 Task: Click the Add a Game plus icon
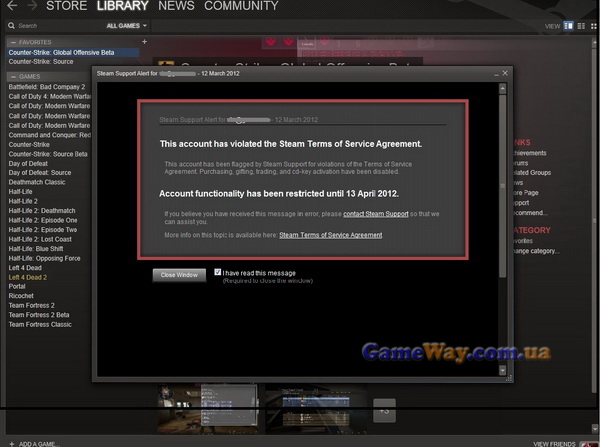click(x=9, y=442)
